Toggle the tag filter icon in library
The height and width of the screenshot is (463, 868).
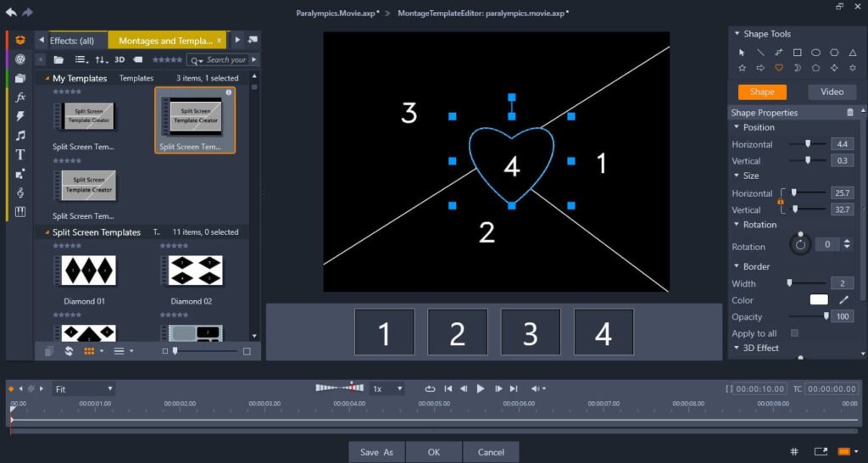(138, 60)
